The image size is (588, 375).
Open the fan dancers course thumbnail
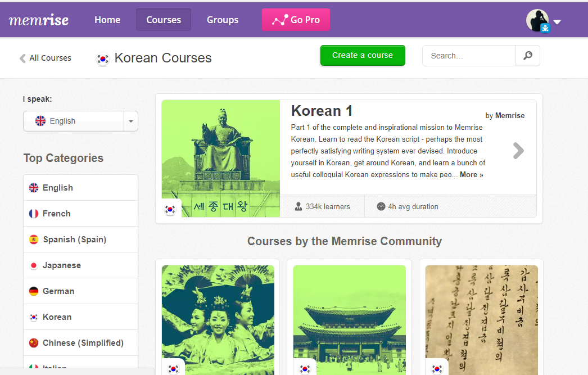tap(218, 320)
